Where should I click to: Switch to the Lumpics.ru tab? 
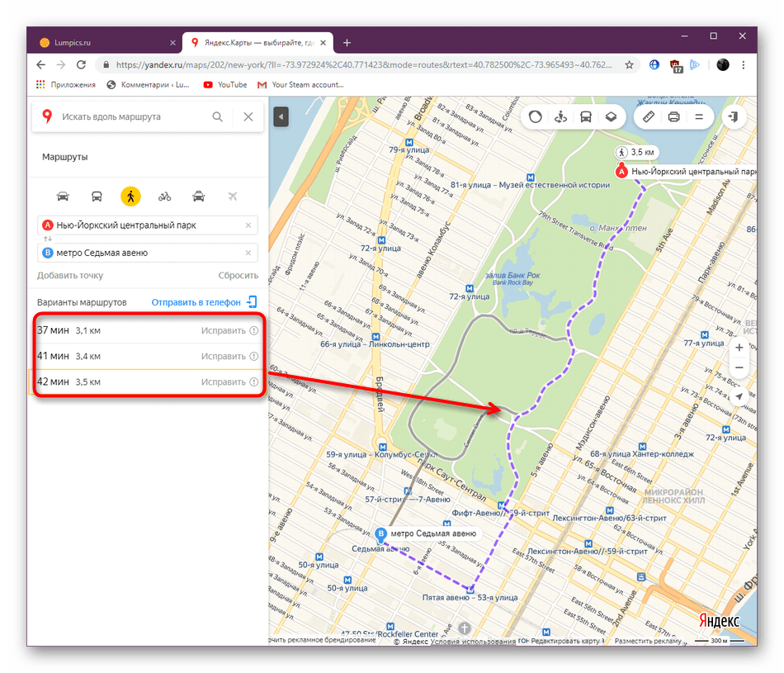[x=105, y=43]
